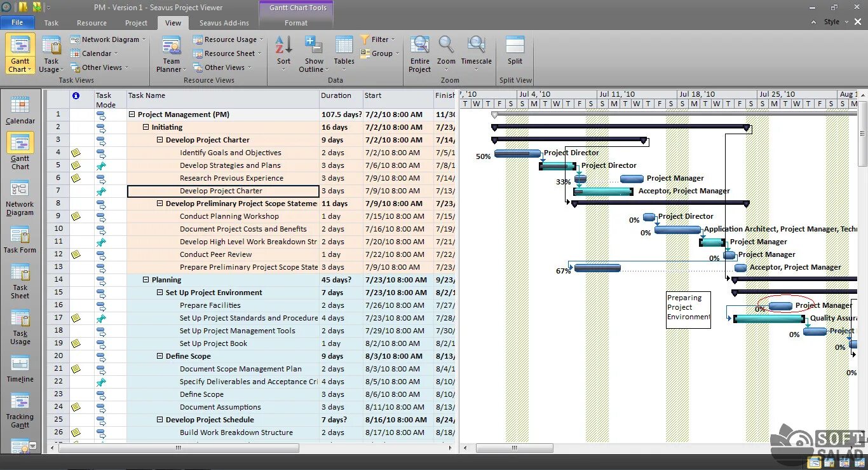Open the Filter dropdown
Image resolution: width=868 pixels, height=470 pixels.
[378, 39]
